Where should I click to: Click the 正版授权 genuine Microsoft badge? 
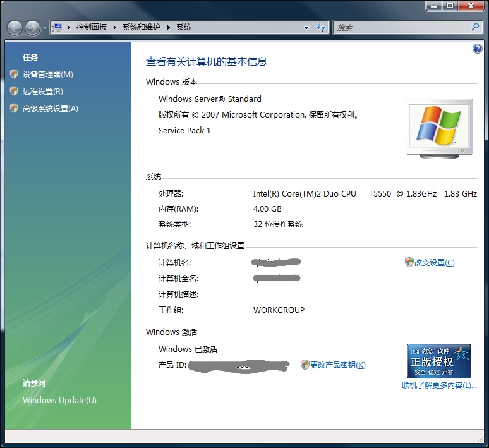point(439,361)
